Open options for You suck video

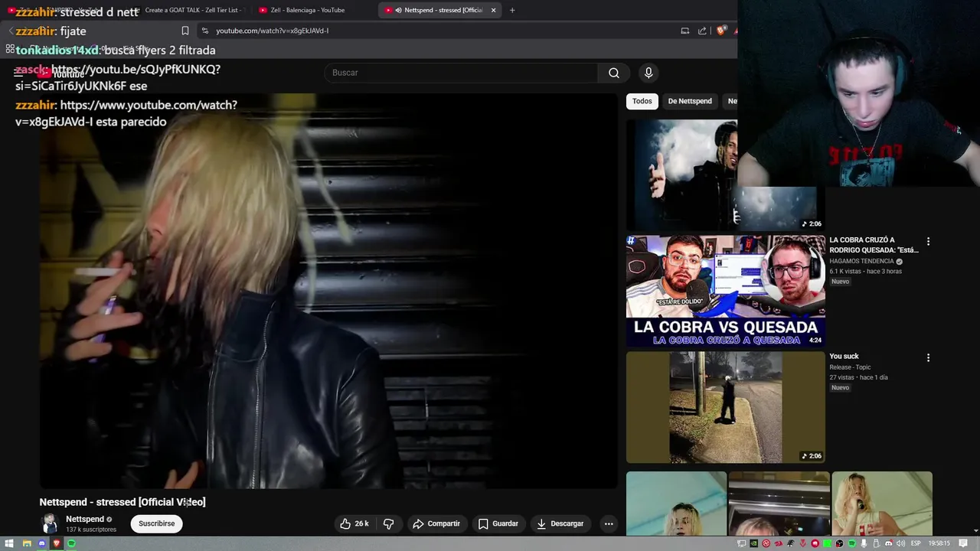pos(928,357)
